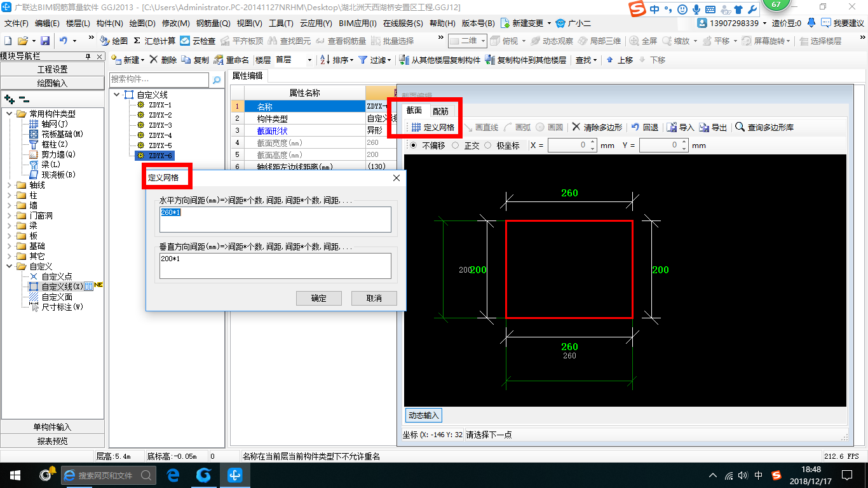Open 查询多边形库 polygon library search
The image size is (868, 488).
tap(764, 127)
